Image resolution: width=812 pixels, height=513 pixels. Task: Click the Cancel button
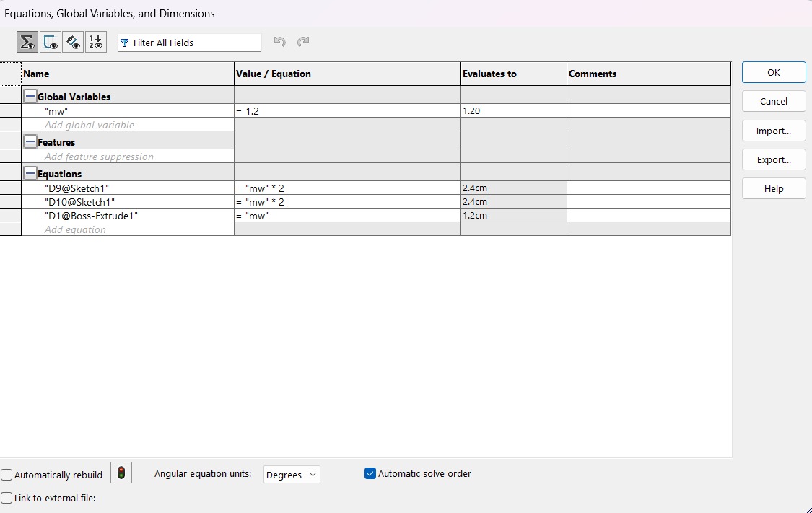point(774,102)
